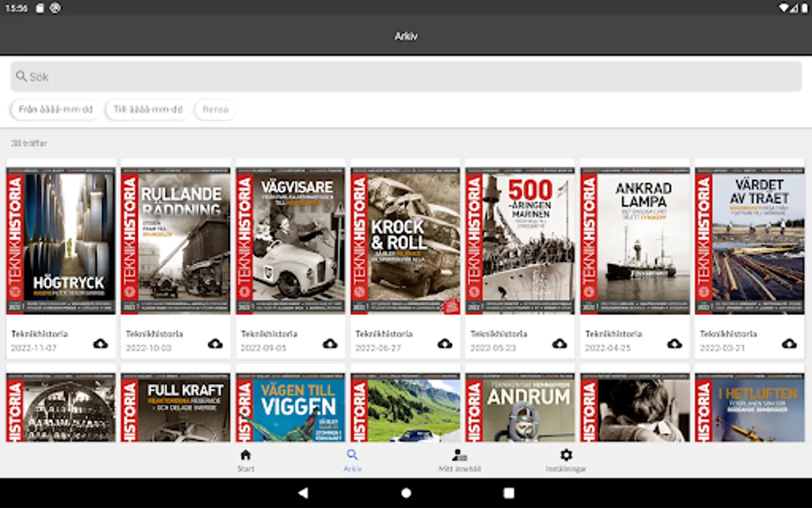
Task: Select the Arkiv tab in bottom navigation
Action: 352,461
